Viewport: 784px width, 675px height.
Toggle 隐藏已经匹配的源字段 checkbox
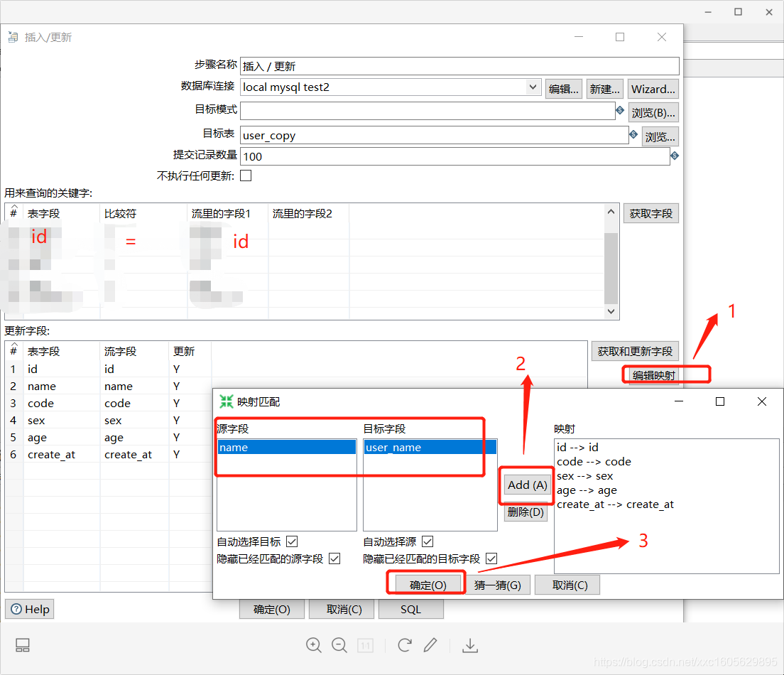334,558
